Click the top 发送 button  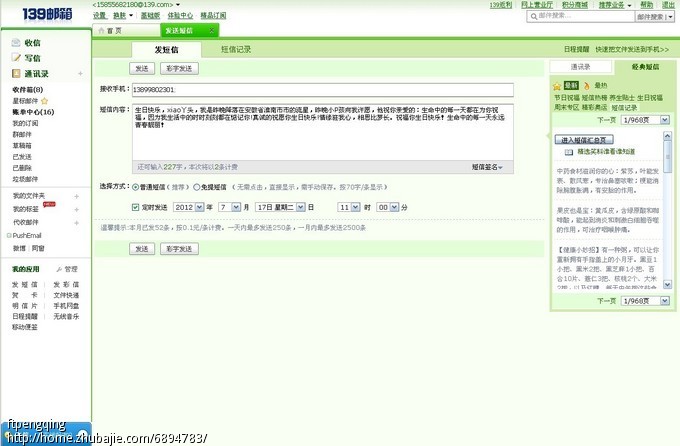(x=142, y=69)
